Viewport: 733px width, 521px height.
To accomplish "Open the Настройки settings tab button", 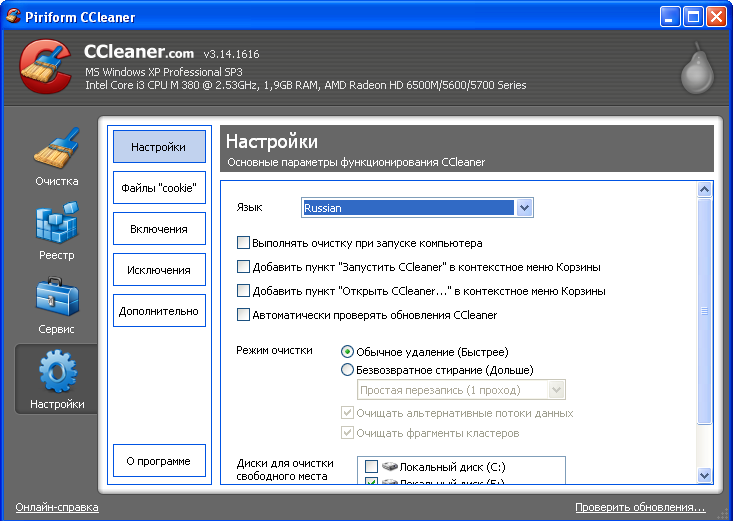I will 159,146.
